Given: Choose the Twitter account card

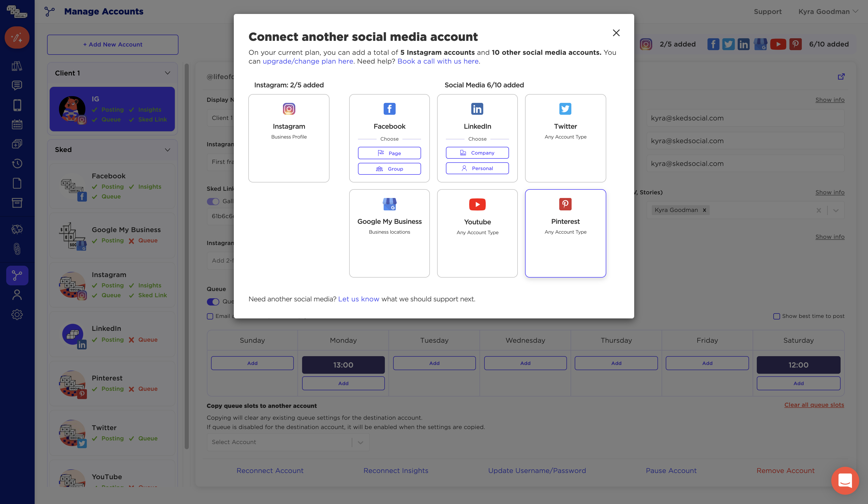Looking at the screenshot, I should [x=565, y=138].
